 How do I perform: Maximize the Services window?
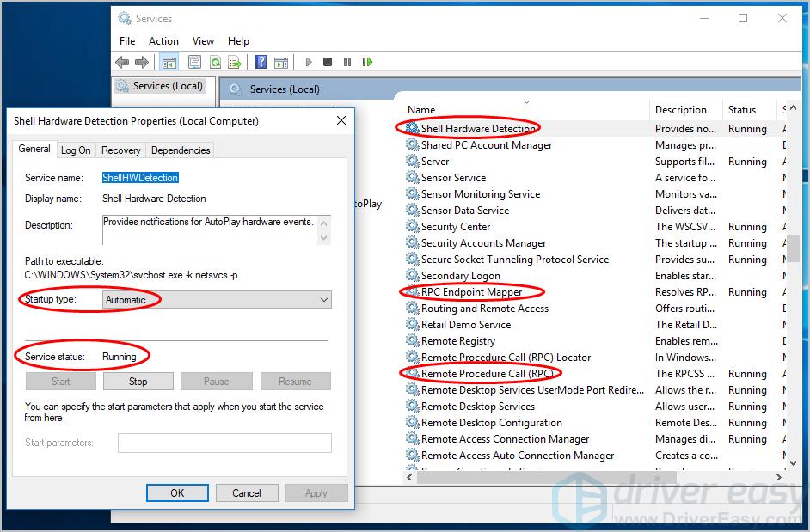(x=743, y=18)
